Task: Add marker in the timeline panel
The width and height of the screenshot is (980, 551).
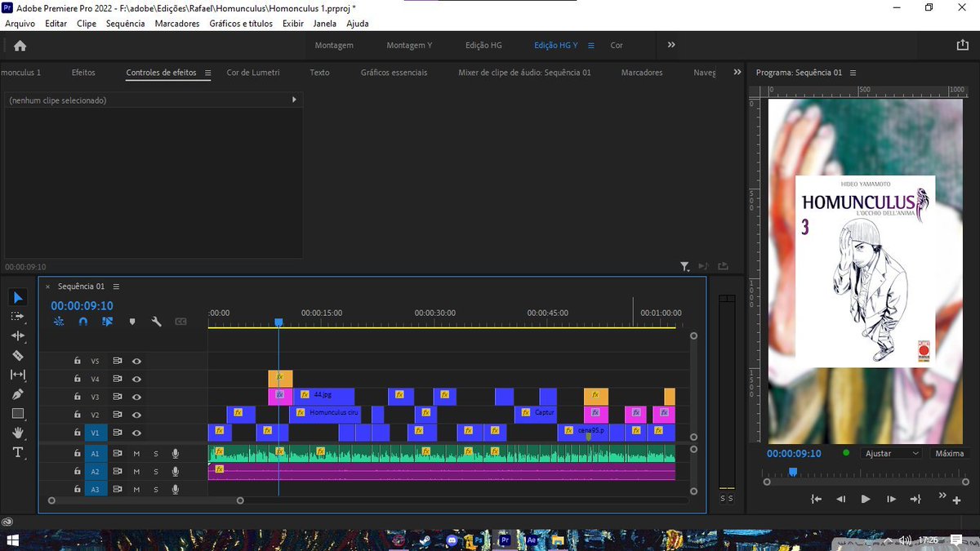Action: (132, 322)
